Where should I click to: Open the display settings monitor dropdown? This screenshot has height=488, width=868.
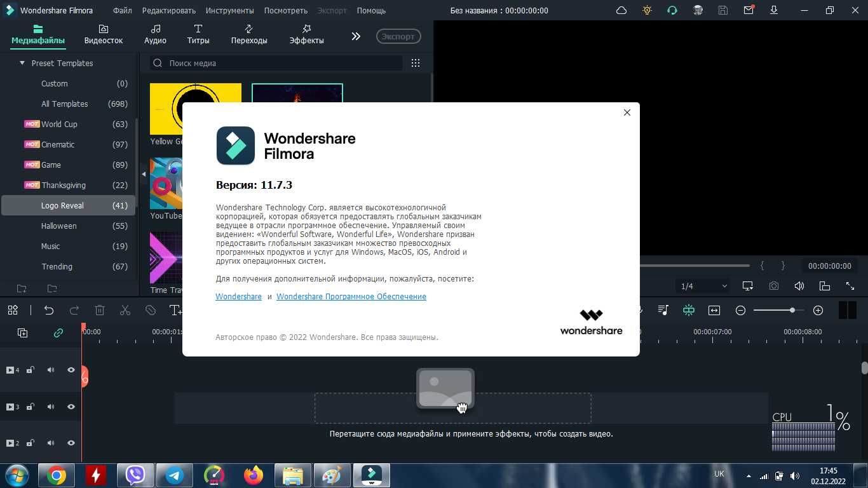pos(748,286)
